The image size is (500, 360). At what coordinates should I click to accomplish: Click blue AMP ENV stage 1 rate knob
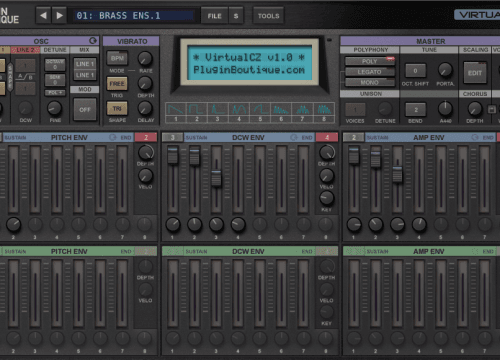(354, 225)
